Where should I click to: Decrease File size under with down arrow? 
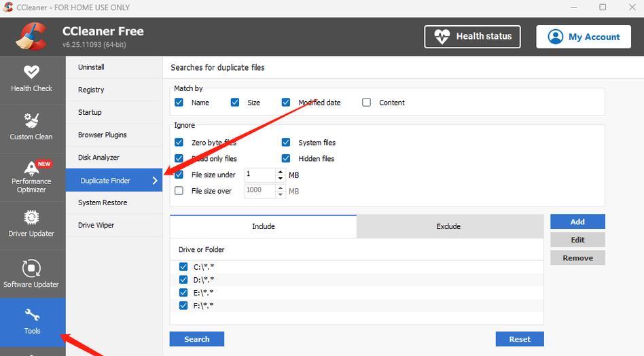(281, 178)
